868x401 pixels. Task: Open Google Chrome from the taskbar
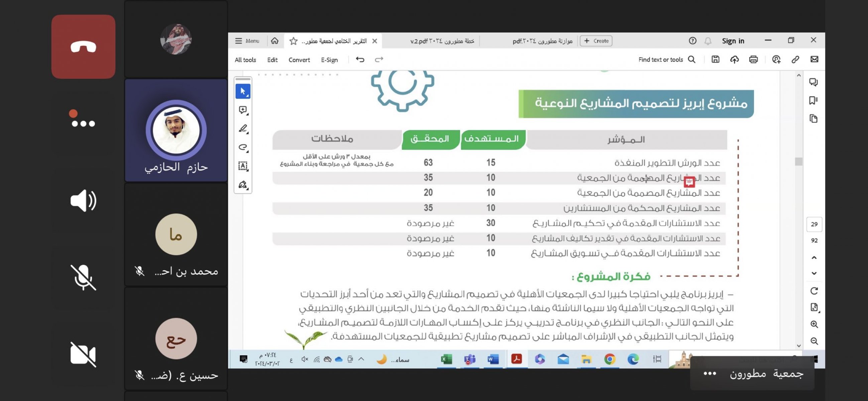tap(609, 359)
